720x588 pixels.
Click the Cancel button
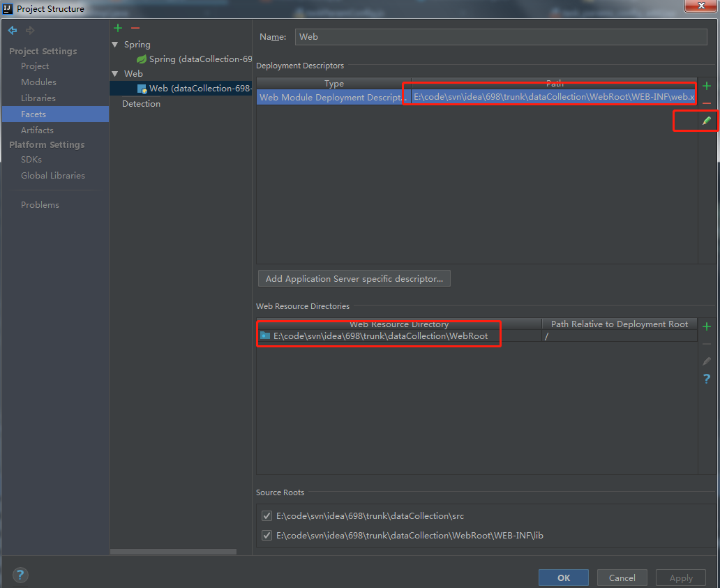pos(622,578)
